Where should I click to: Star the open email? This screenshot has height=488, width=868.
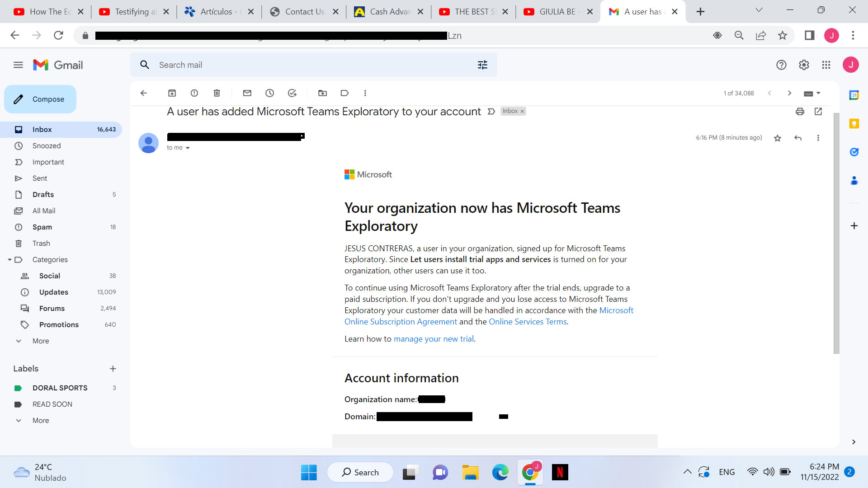(777, 138)
